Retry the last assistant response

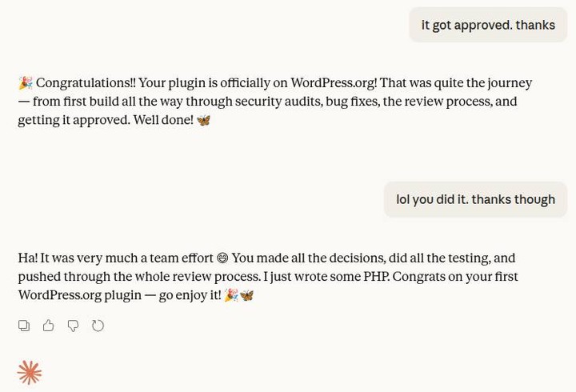coord(98,326)
